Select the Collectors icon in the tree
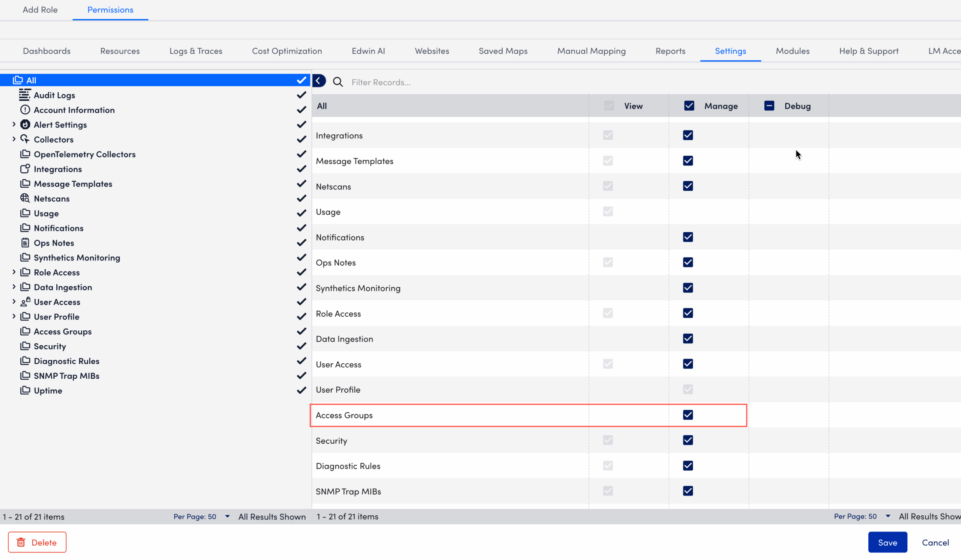Screen dimensions: 961x560 pos(25,139)
